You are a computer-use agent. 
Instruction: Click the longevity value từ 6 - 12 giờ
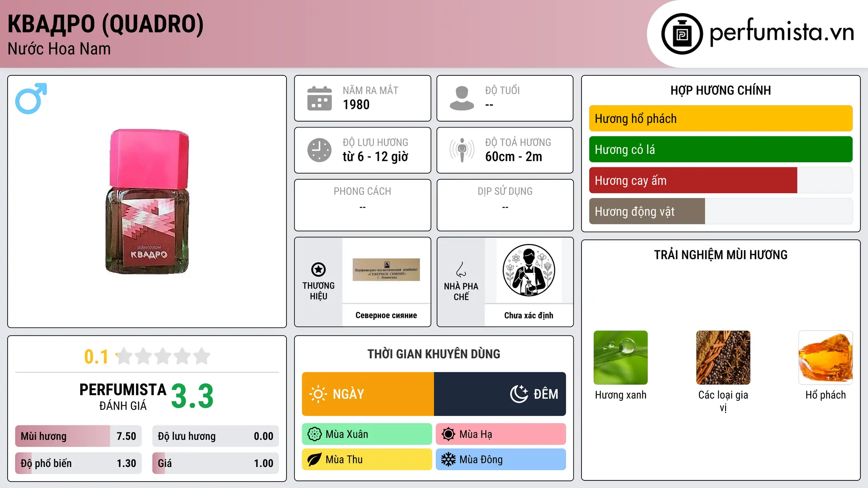[375, 157]
